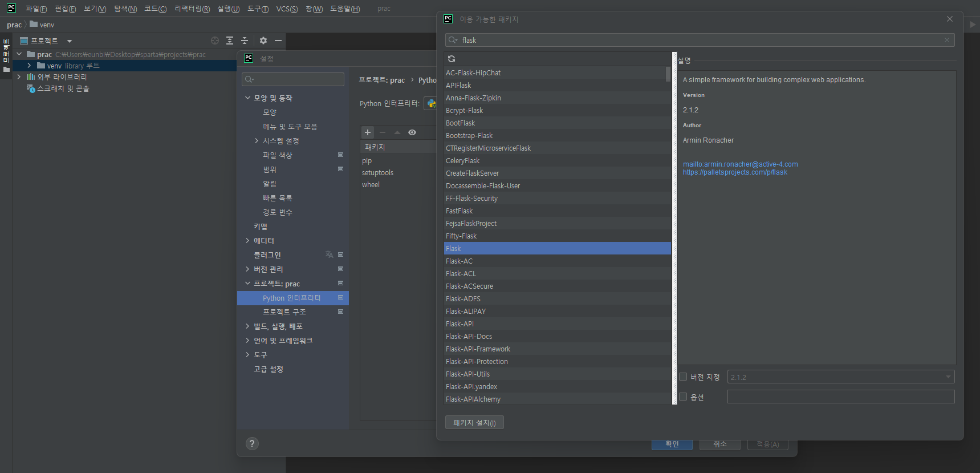Viewport: 980px width, 473px height.
Task: Open the project panel settings gear
Action: tap(263, 41)
